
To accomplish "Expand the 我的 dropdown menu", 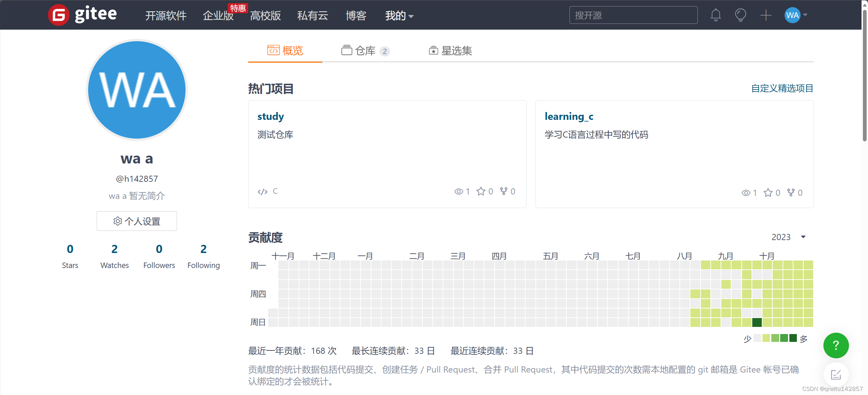I will [x=399, y=16].
